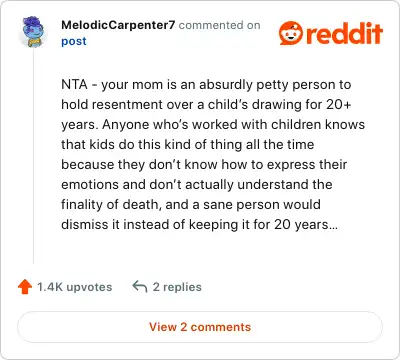Open MelodicCarpenter7's avatar image
Screen dimensions: 400x360
(x=33, y=32)
